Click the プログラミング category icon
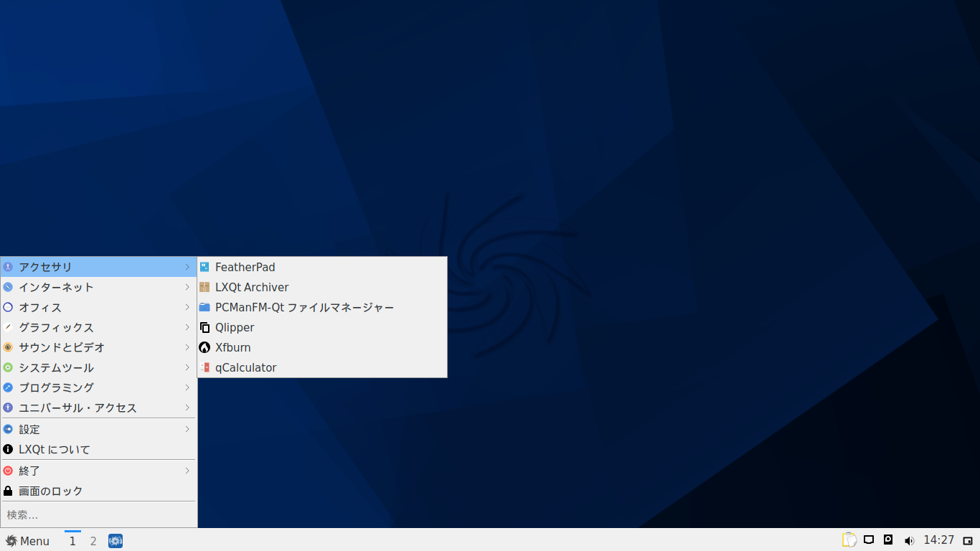The width and height of the screenshot is (980, 551). (8, 387)
